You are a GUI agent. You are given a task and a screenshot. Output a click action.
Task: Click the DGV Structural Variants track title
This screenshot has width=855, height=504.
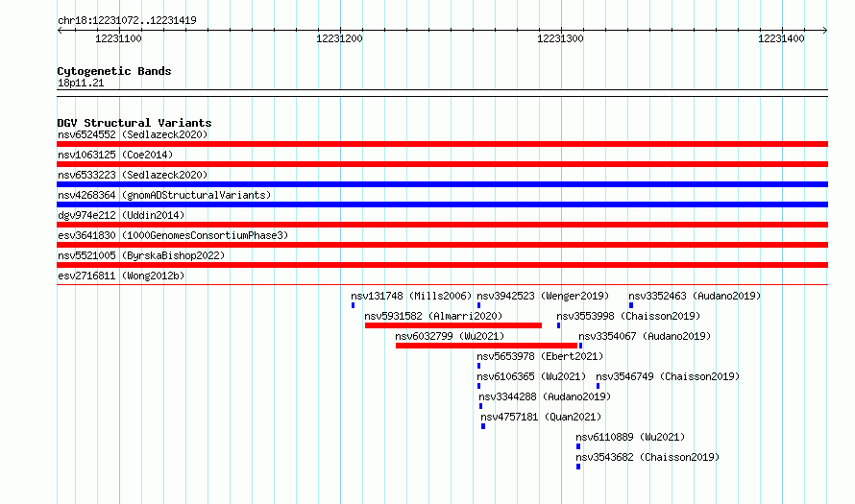coord(134,123)
